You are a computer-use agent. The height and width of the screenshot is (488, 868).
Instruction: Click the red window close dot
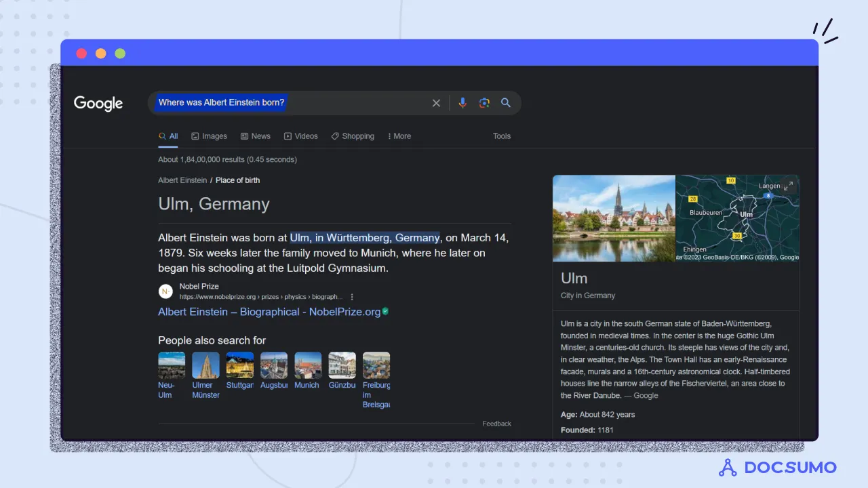(81, 54)
